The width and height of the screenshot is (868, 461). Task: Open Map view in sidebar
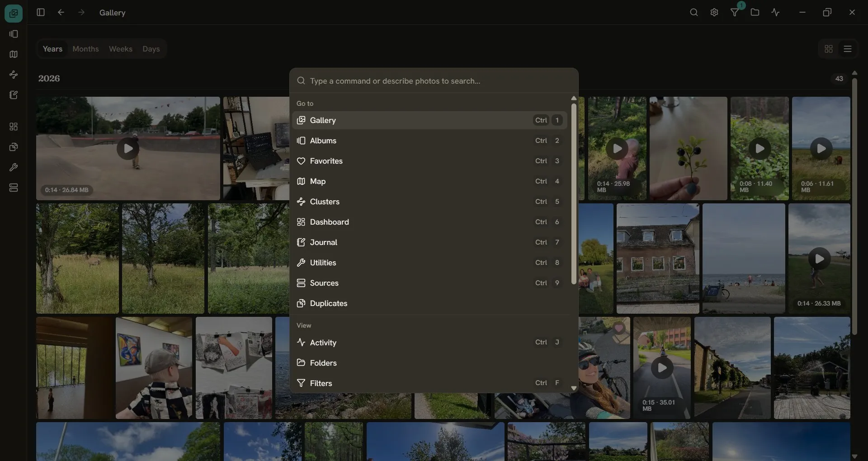pyautogui.click(x=14, y=55)
